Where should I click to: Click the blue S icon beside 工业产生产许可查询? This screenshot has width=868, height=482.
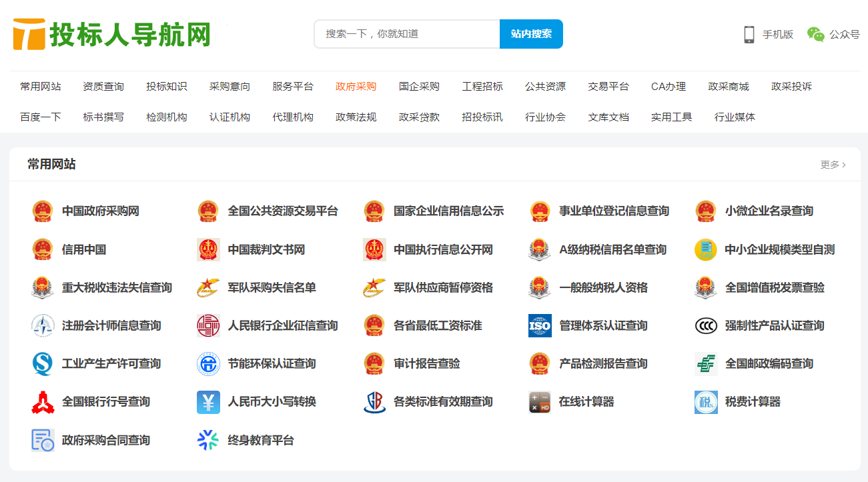[43, 363]
